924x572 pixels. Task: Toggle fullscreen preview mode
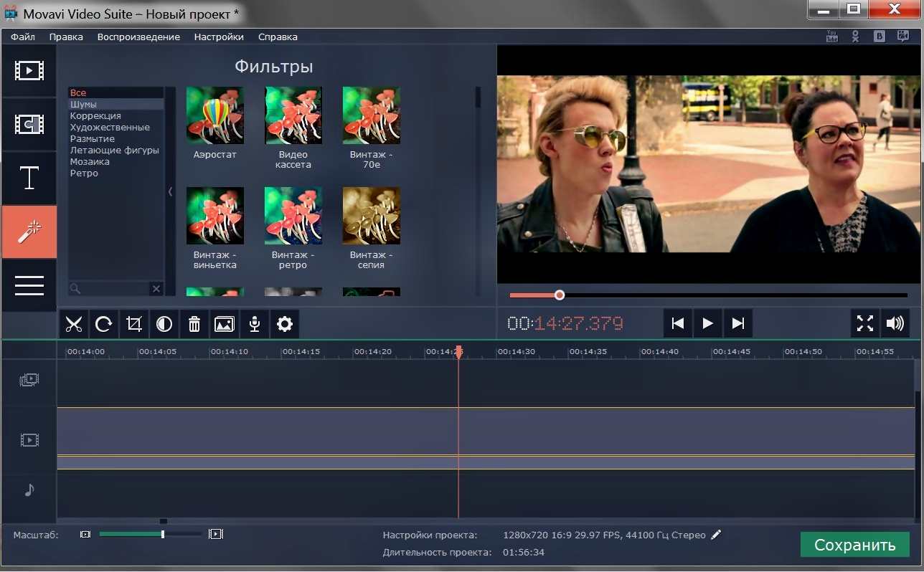(865, 323)
